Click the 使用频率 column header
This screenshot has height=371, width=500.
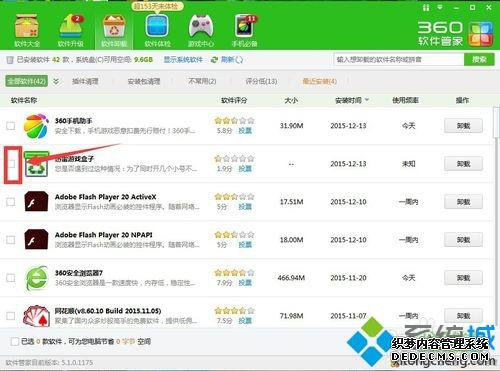pos(405,100)
